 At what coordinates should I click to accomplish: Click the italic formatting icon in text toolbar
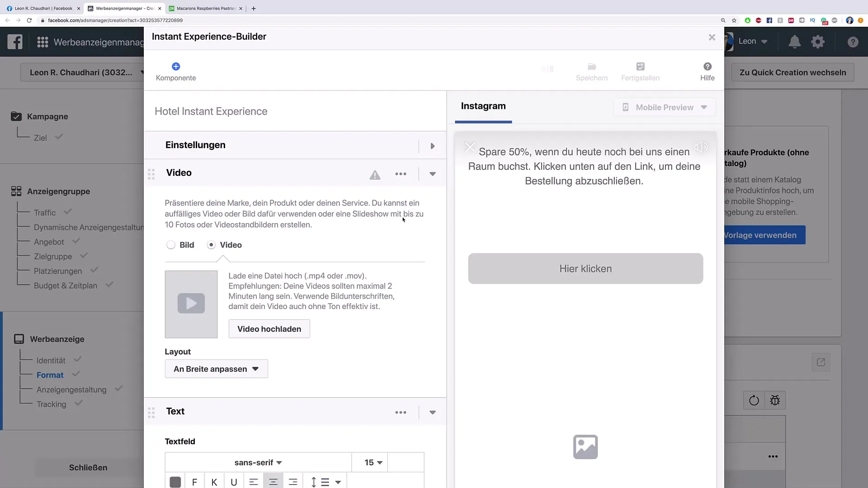(x=214, y=482)
